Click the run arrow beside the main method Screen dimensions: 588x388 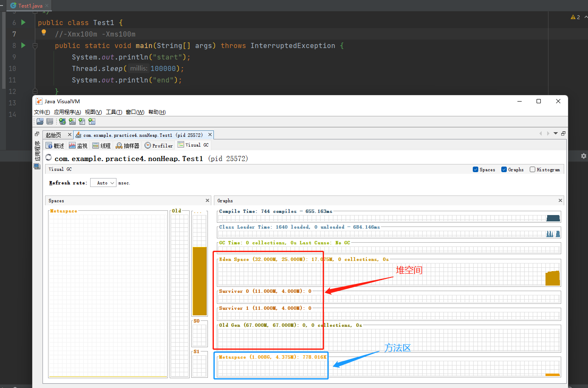23,45
